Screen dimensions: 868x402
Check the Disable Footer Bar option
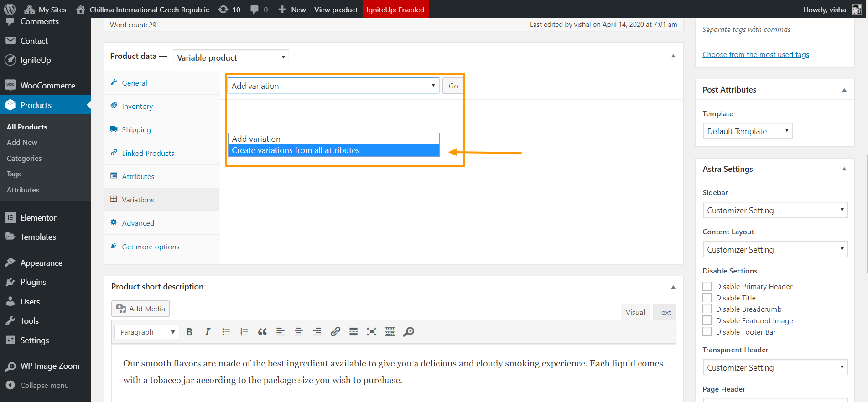(707, 332)
